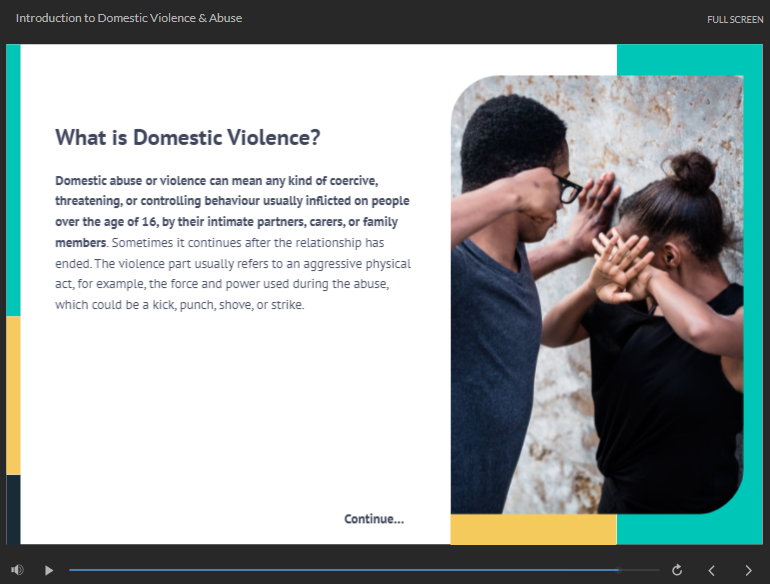
Task: Click the Continue... link on the slide
Action: point(374,519)
